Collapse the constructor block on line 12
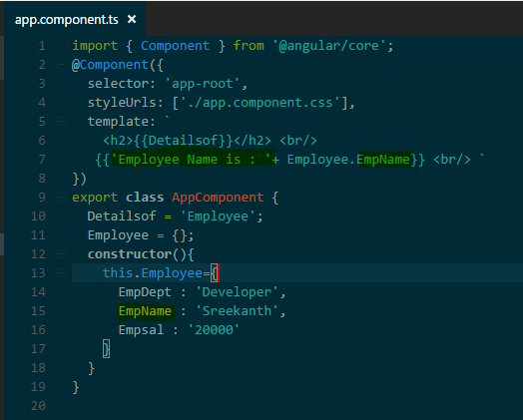523x420 pixels. [61, 254]
